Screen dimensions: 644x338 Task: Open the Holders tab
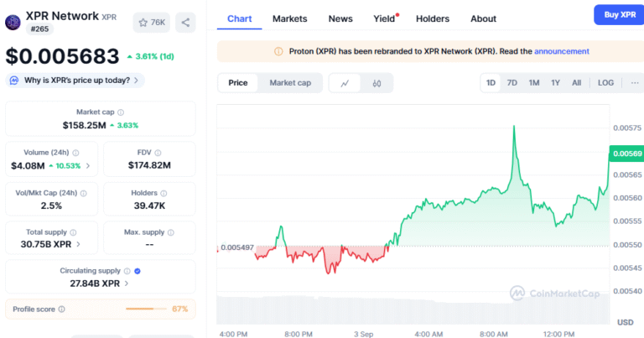click(x=432, y=18)
